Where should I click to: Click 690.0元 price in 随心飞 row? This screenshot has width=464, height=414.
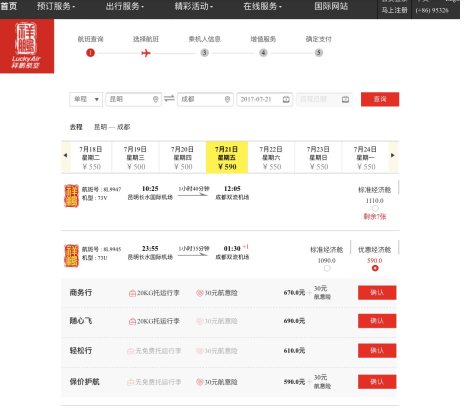pos(294,321)
